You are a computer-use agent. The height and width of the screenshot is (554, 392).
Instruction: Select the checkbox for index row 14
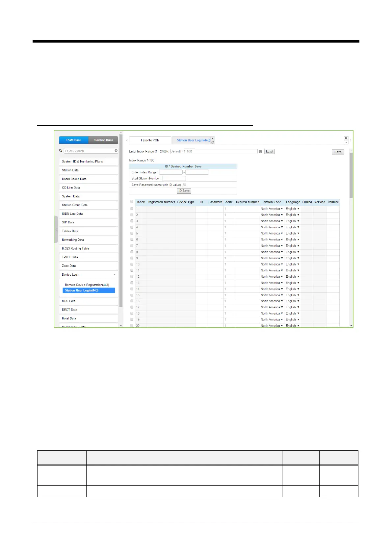tap(132, 289)
